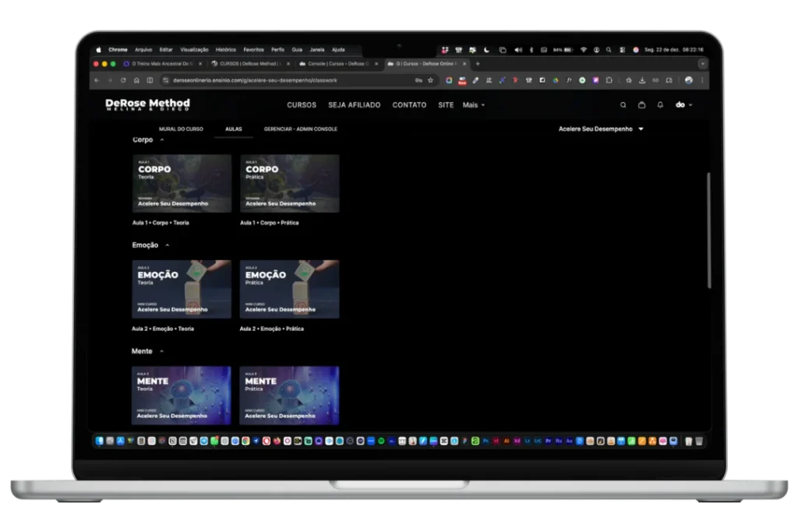The height and width of the screenshot is (532, 798).
Task: Open Emoção Teoria lesson thumbnail
Action: [181, 290]
